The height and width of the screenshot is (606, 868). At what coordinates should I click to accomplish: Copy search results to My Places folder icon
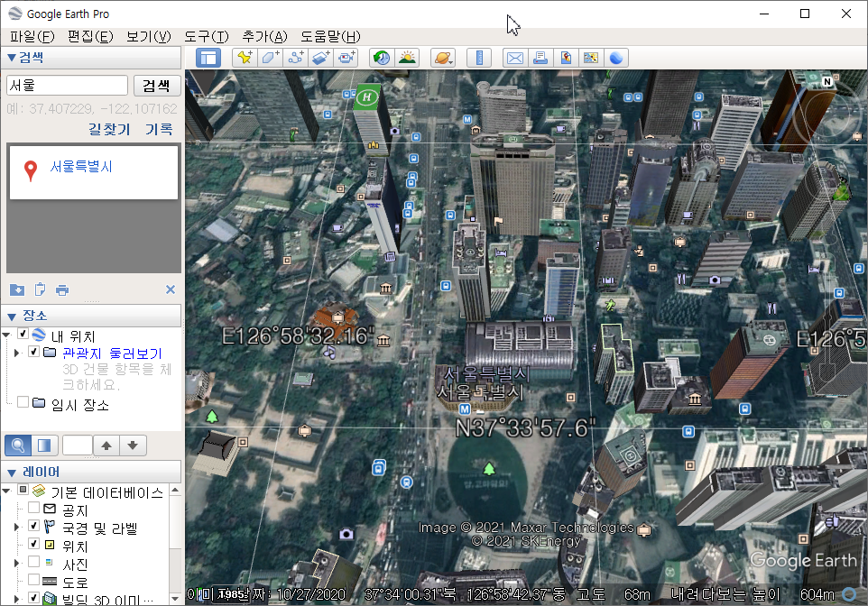[17, 289]
